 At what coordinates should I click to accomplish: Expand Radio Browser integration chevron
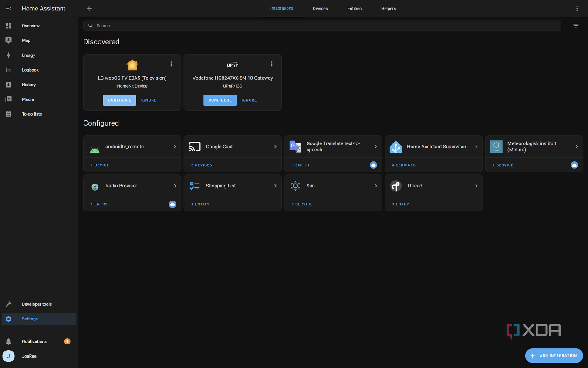point(175,186)
